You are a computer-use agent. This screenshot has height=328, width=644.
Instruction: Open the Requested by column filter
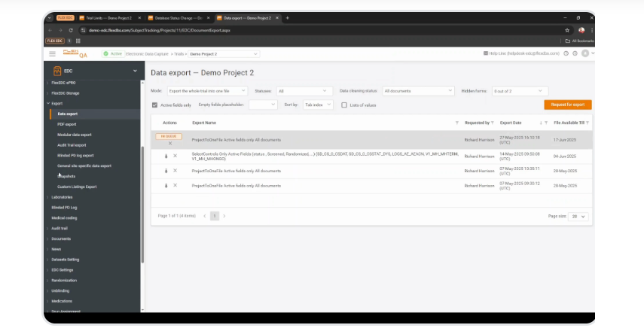(x=494, y=122)
